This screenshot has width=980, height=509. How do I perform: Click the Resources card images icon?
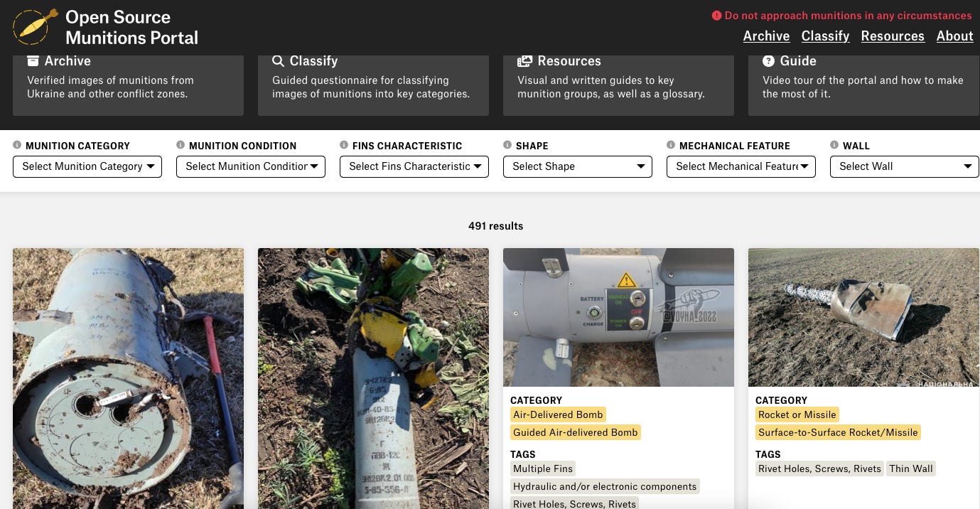pos(524,61)
